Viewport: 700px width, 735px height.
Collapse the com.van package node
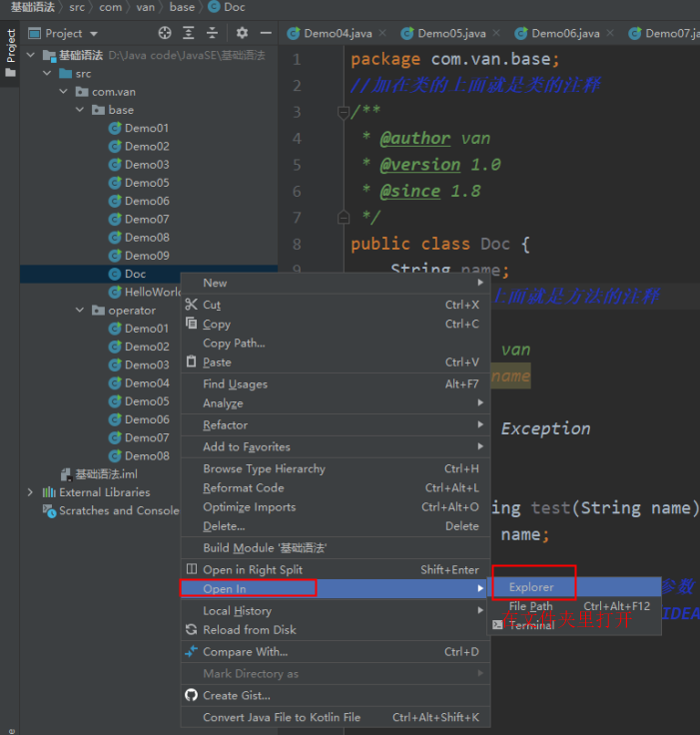(x=64, y=92)
